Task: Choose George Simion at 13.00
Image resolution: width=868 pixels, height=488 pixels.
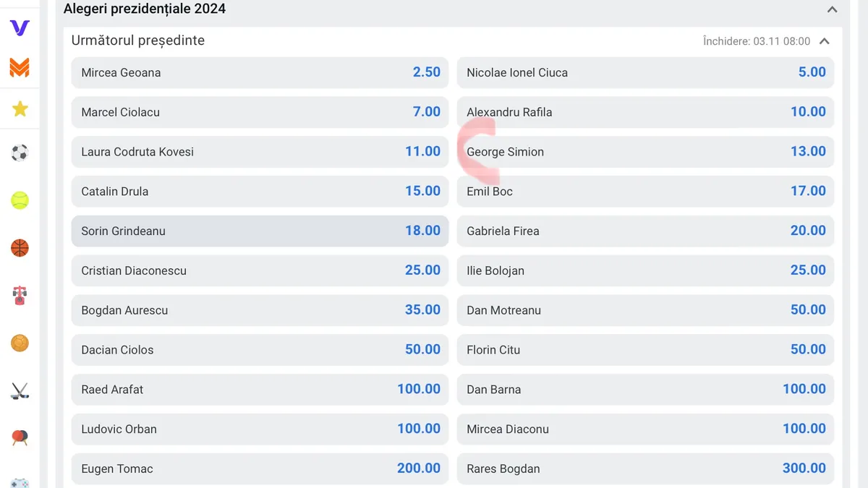Action: [645, 152]
